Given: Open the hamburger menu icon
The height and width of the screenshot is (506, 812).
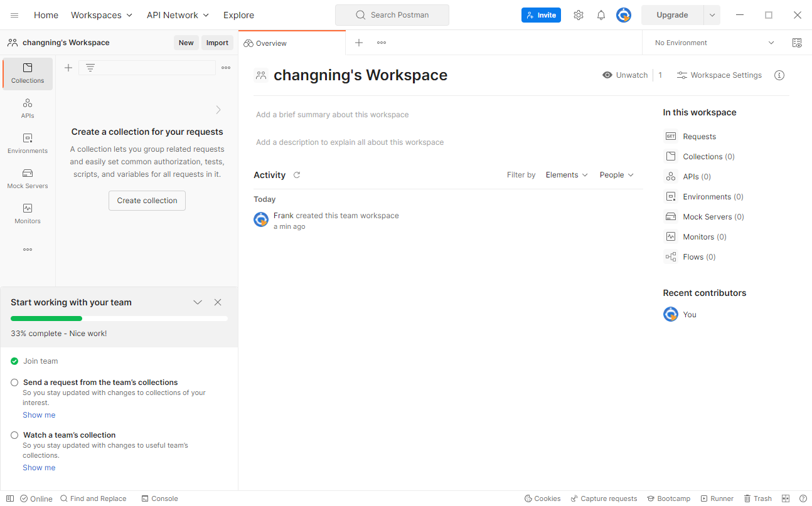Looking at the screenshot, I should coord(14,15).
